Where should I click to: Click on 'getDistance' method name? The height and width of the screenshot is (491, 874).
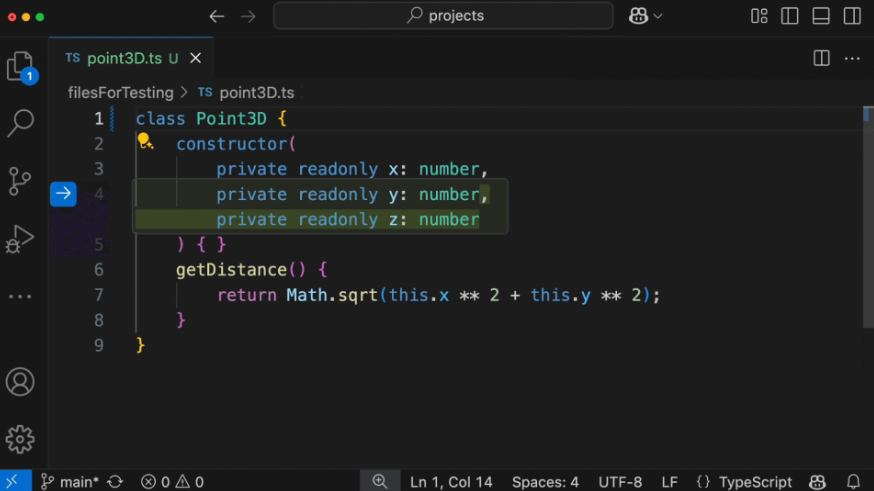tap(231, 270)
